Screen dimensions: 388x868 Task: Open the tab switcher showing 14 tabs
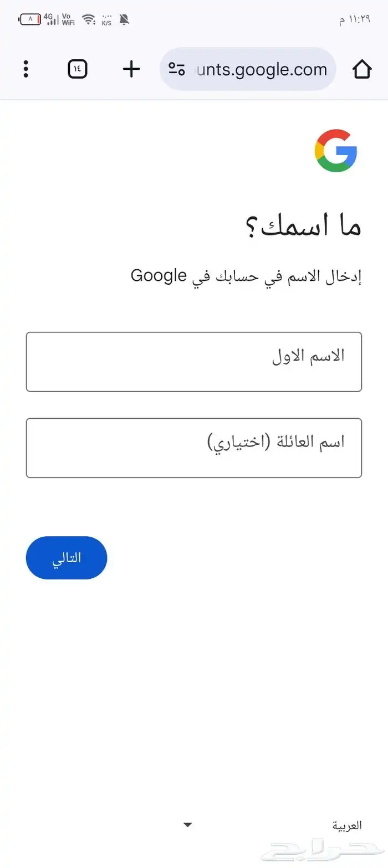(78, 69)
